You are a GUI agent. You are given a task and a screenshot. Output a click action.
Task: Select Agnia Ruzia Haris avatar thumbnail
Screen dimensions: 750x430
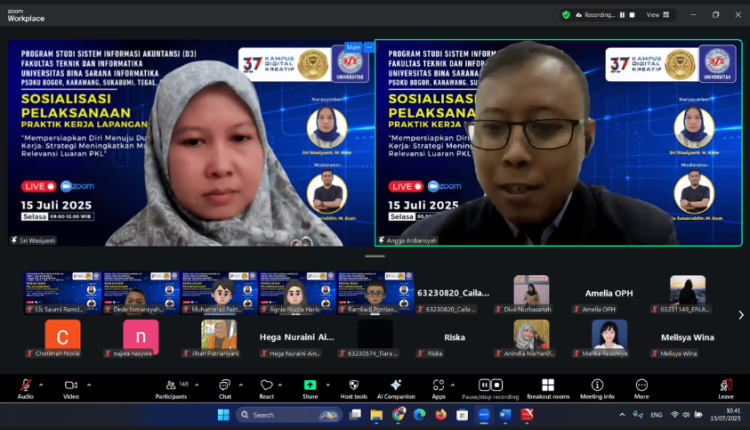coord(297,293)
